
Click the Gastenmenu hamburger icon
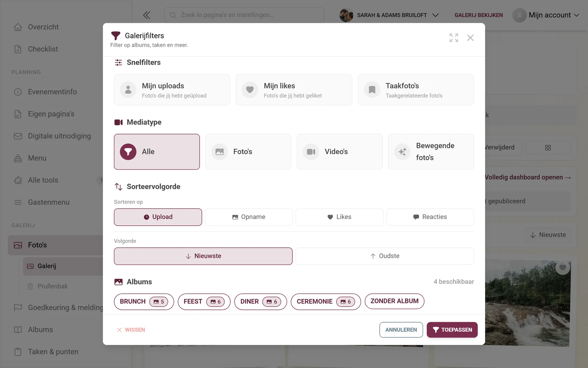point(18,202)
